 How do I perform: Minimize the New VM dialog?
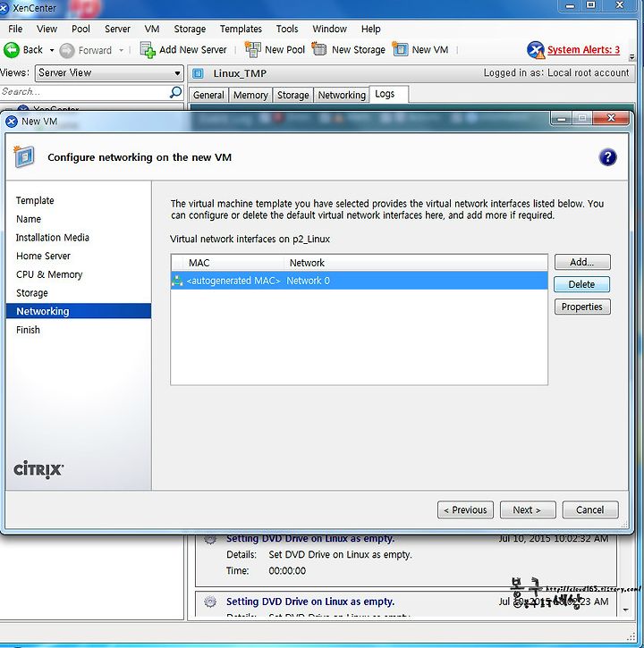562,118
